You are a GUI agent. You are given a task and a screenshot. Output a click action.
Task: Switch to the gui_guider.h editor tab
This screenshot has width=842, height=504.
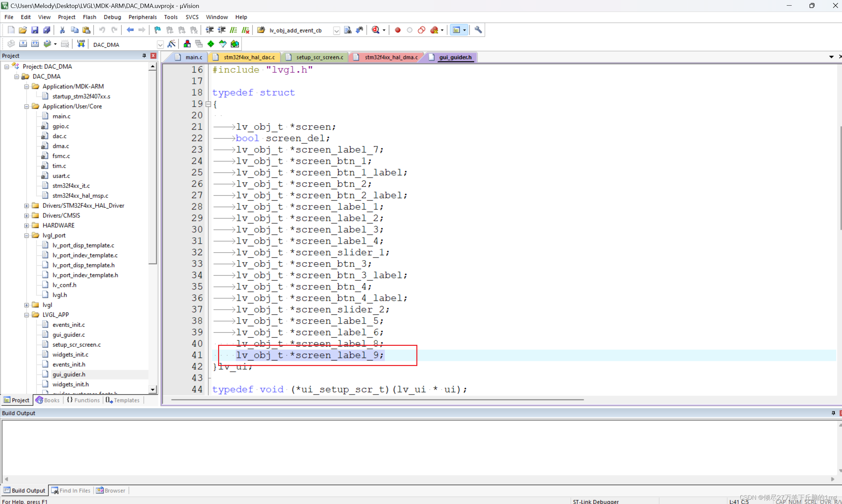tap(455, 57)
